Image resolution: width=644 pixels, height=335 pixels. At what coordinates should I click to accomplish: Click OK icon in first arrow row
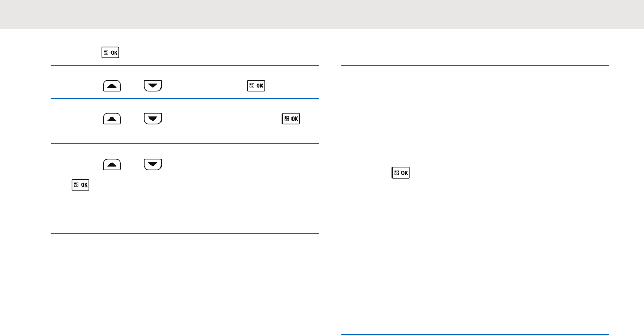(256, 85)
